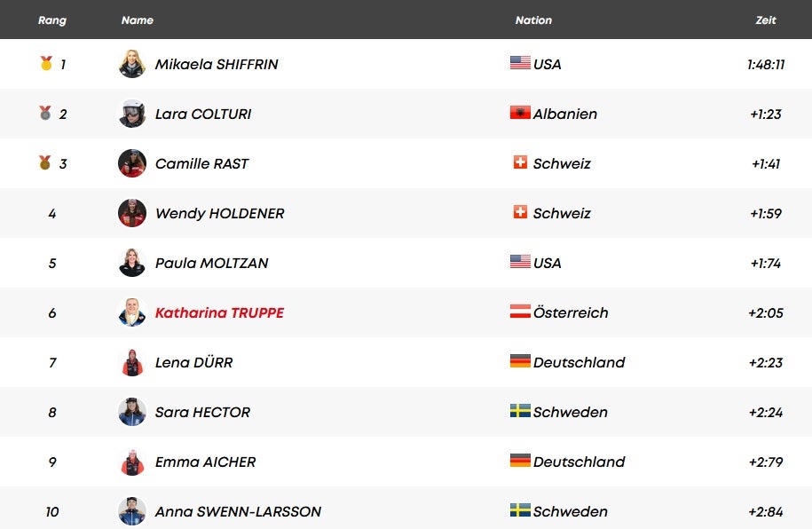Click the Name column header
This screenshot has height=529, width=812.
click(x=138, y=20)
